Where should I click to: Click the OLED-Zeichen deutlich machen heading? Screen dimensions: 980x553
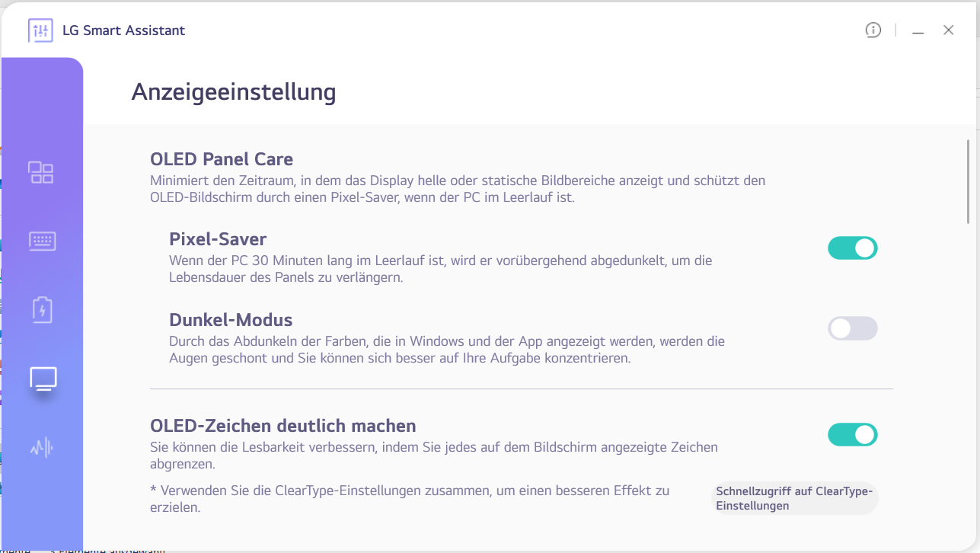click(283, 426)
